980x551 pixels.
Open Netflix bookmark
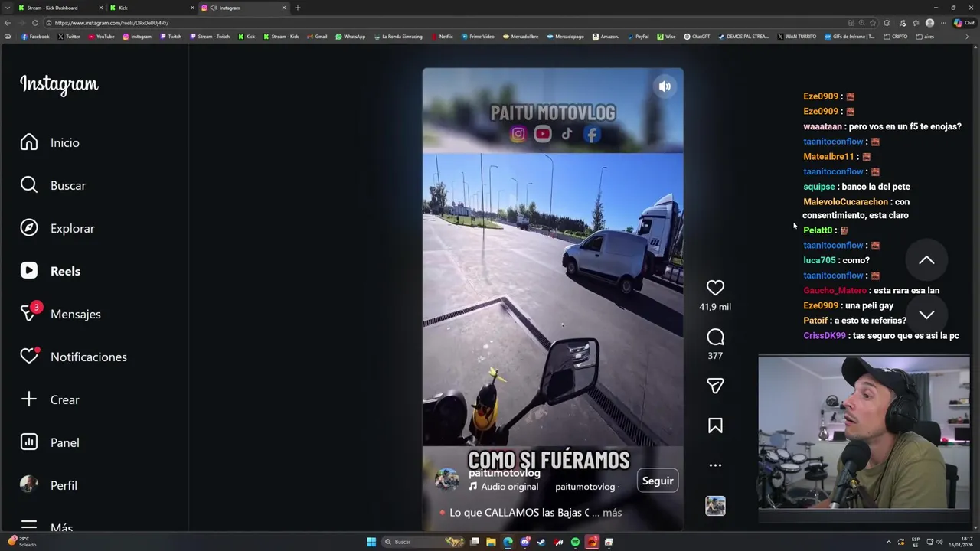coord(442,37)
